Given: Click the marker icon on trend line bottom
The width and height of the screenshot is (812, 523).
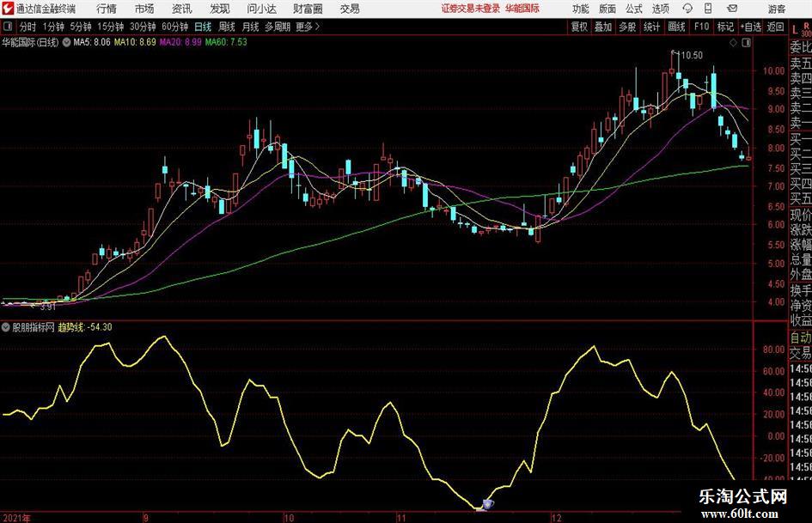Looking at the screenshot, I should pos(488,504).
